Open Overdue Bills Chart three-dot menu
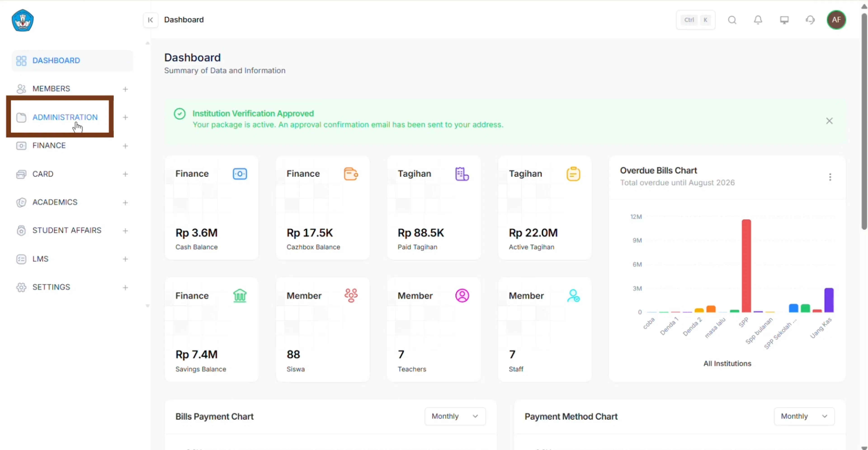868x450 pixels. (x=830, y=177)
